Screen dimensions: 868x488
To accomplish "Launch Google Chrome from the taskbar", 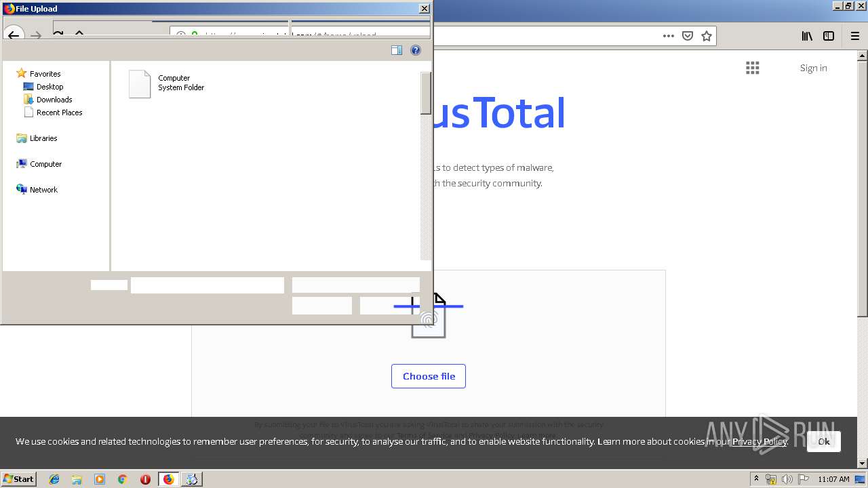I will 123,479.
